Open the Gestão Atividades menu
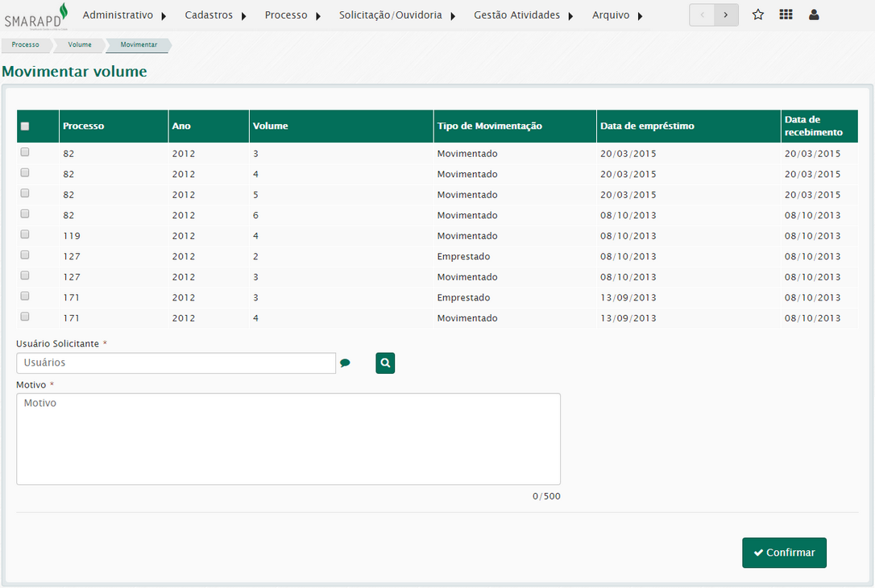The width and height of the screenshot is (875, 588). point(523,15)
